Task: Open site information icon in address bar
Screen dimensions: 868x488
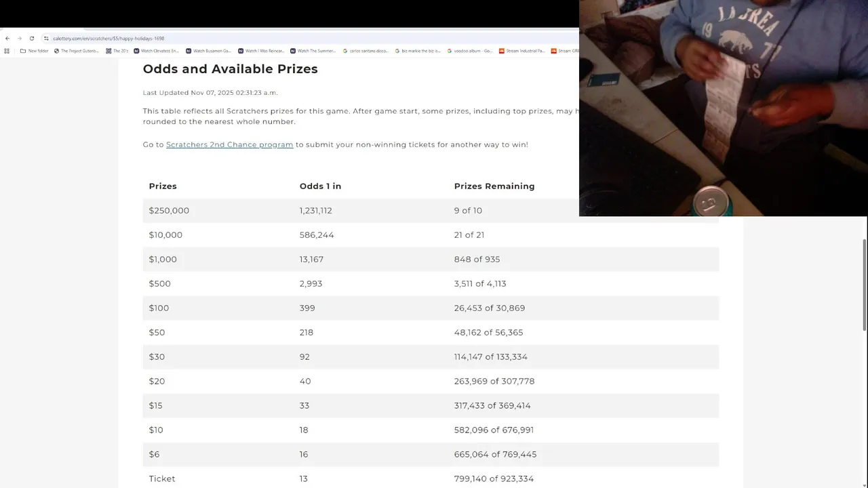Action: pos(46,39)
